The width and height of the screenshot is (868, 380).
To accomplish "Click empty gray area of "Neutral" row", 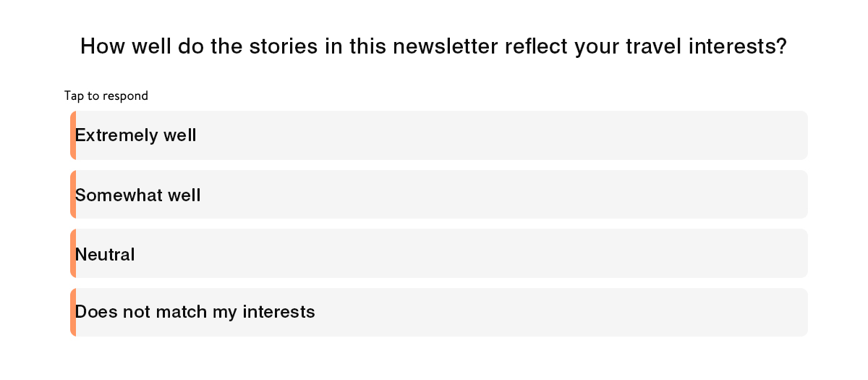I will (x=470, y=254).
